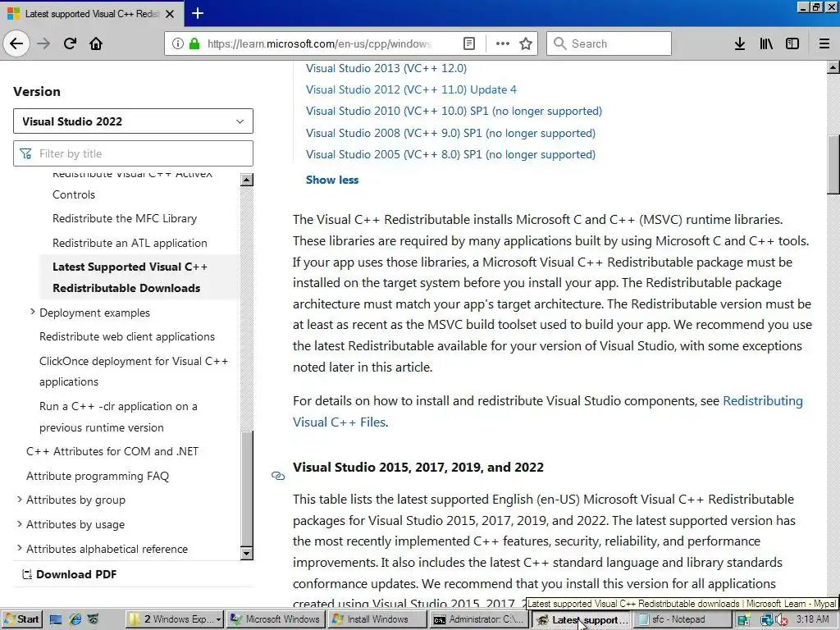
Task: Reload the current page
Action: (70, 43)
